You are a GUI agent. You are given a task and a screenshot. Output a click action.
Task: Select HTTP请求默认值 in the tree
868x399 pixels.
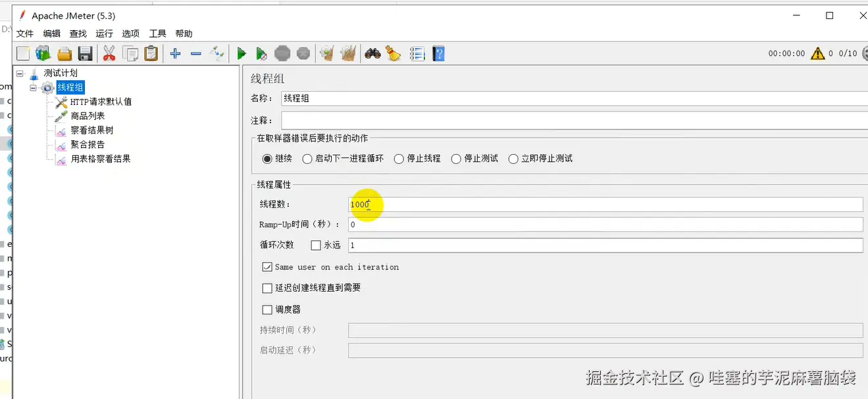[x=101, y=102]
